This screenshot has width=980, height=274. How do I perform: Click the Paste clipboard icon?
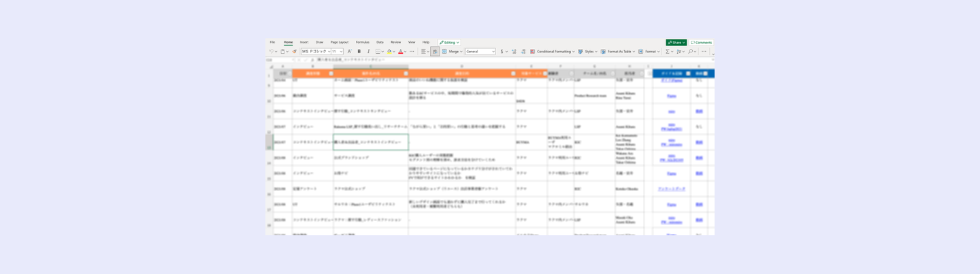282,52
